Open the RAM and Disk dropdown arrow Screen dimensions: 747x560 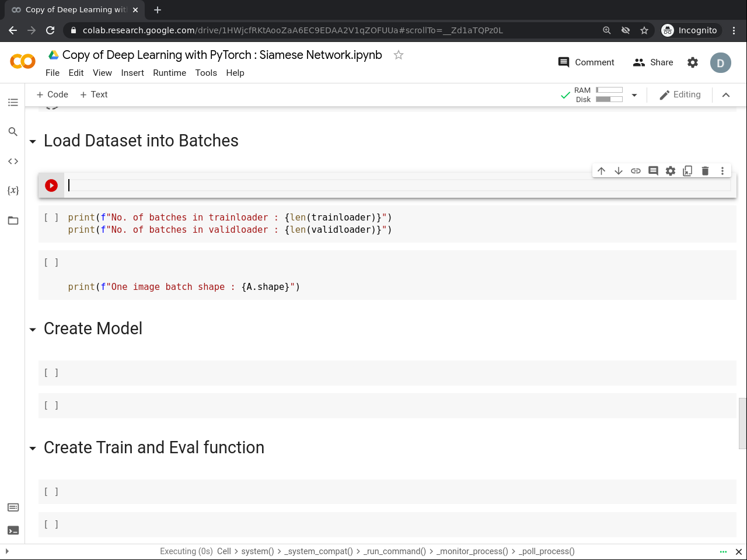(634, 95)
